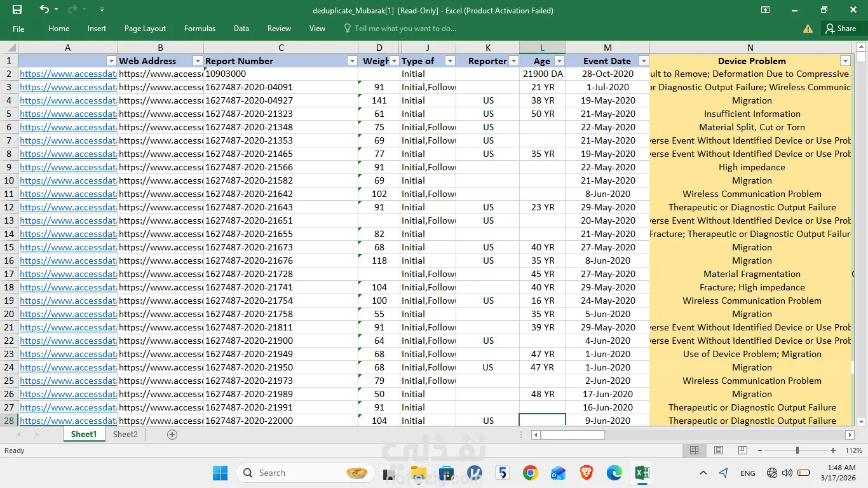Open the Device Problem filter dropdown
Image resolution: width=868 pixels, height=488 pixels.
coord(844,61)
